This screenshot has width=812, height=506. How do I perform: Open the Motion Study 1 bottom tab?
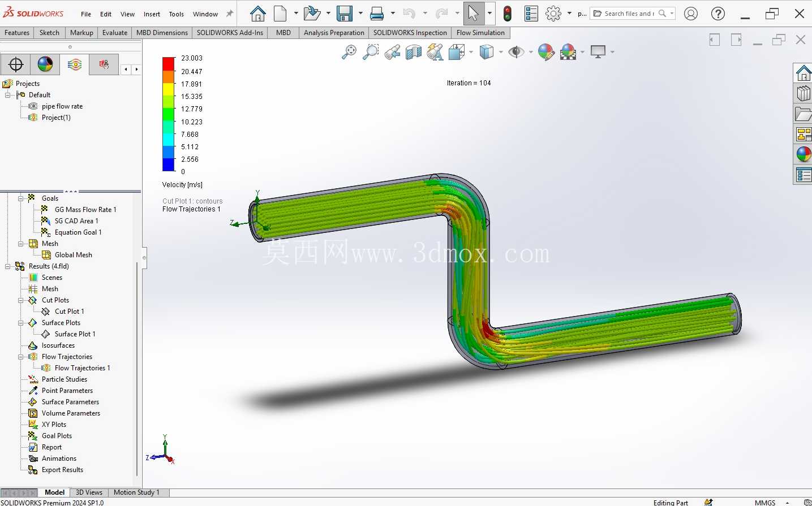click(x=136, y=492)
